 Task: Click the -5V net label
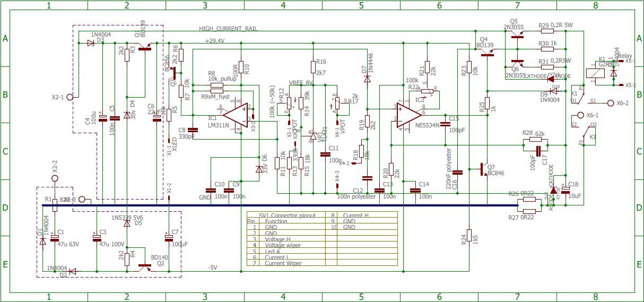pyautogui.click(x=213, y=266)
